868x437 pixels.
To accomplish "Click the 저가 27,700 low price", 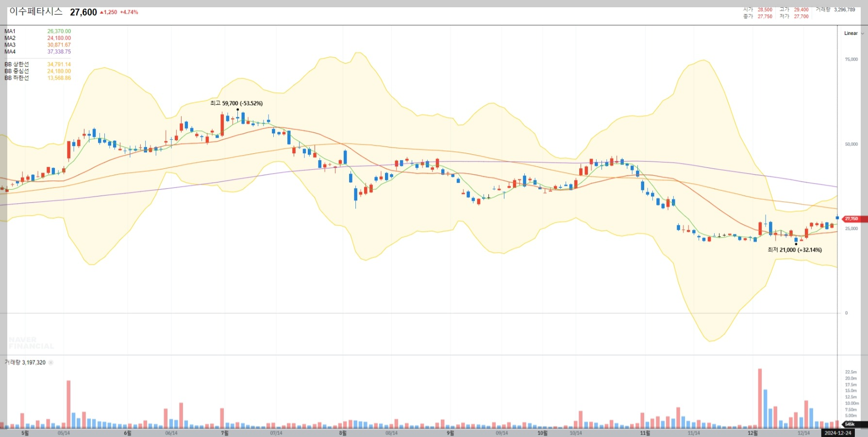I will 794,16.
